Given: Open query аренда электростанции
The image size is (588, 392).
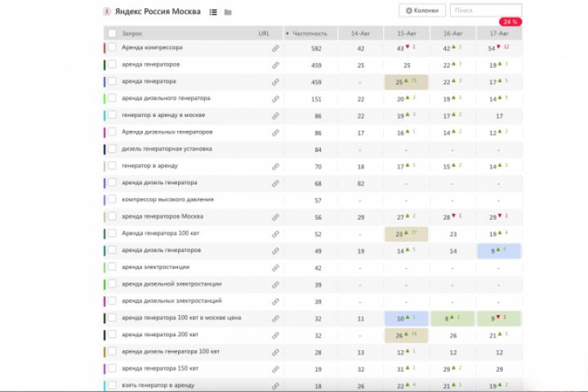Looking at the screenshot, I should pyautogui.click(x=155, y=267).
